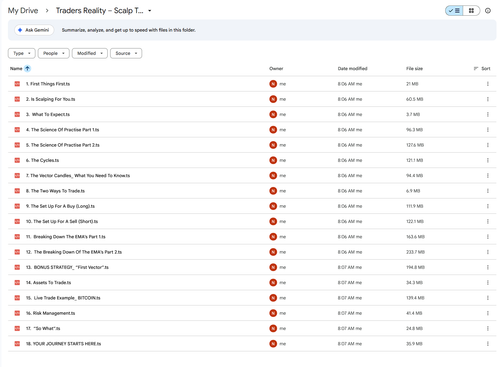Viewport: 500px width, 367px height.
Task: Open the Type filter dropdown
Action: 22,53
